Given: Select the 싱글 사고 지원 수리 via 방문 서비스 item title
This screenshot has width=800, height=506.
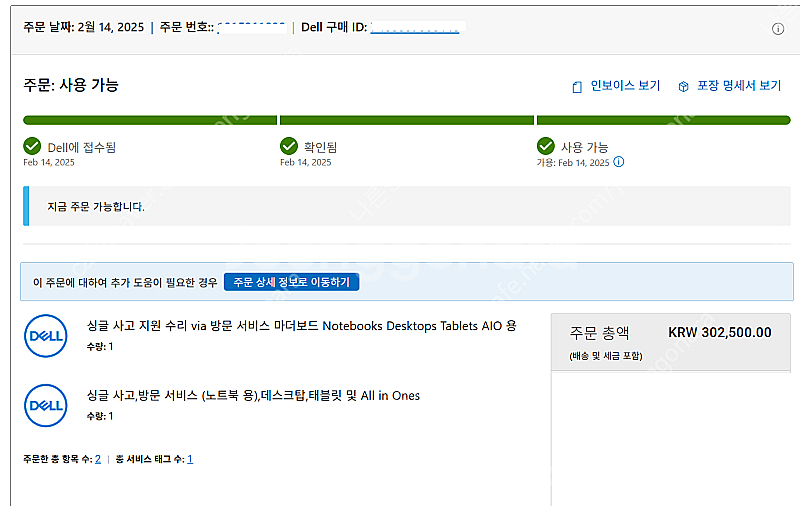Looking at the screenshot, I should 302,325.
